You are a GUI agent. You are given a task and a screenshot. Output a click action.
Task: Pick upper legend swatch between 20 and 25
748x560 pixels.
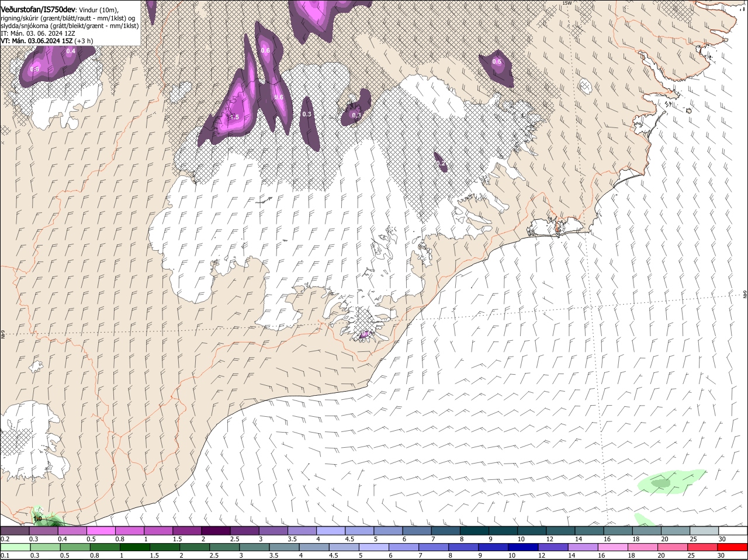tap(676, 531)
